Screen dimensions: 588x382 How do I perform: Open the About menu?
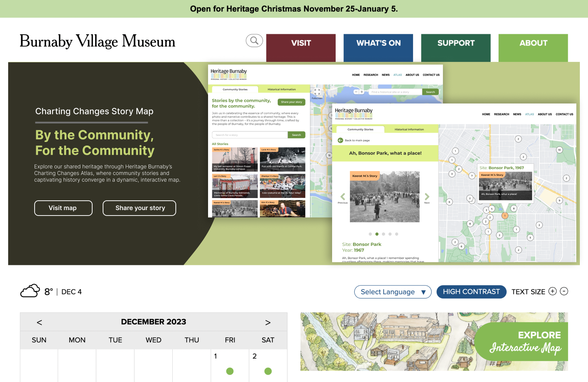pyautogui.click(x=533, y=48)
